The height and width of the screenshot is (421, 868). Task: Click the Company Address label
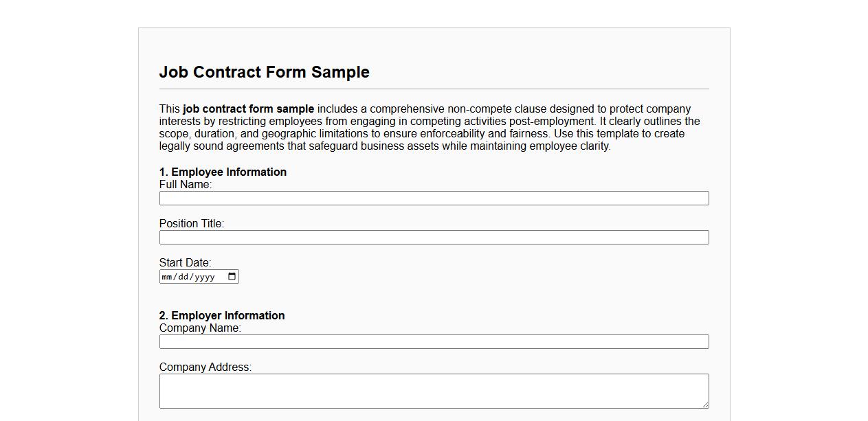(205, 367)
